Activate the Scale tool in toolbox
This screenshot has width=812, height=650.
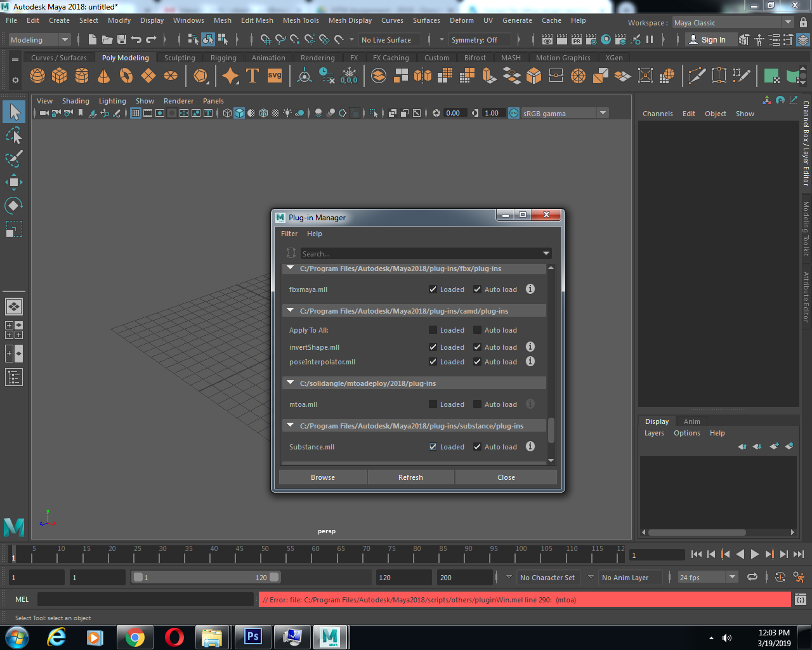pos(14,229)
